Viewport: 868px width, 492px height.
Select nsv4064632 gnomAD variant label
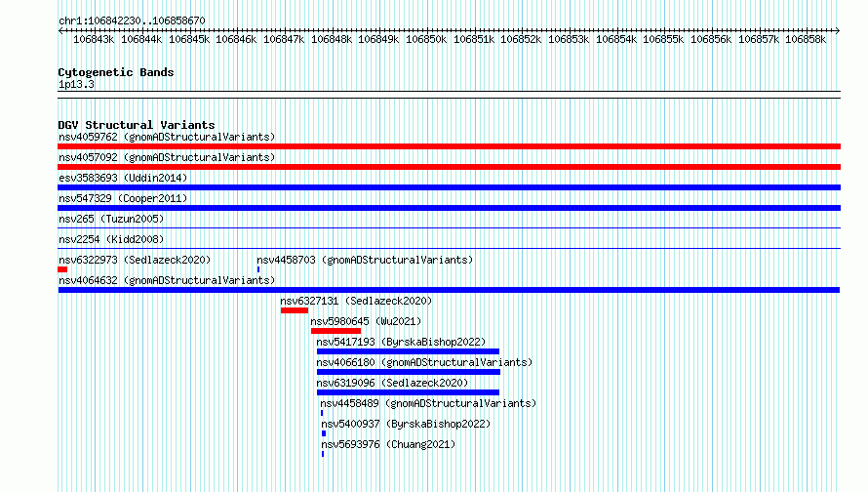pos(167,280)
